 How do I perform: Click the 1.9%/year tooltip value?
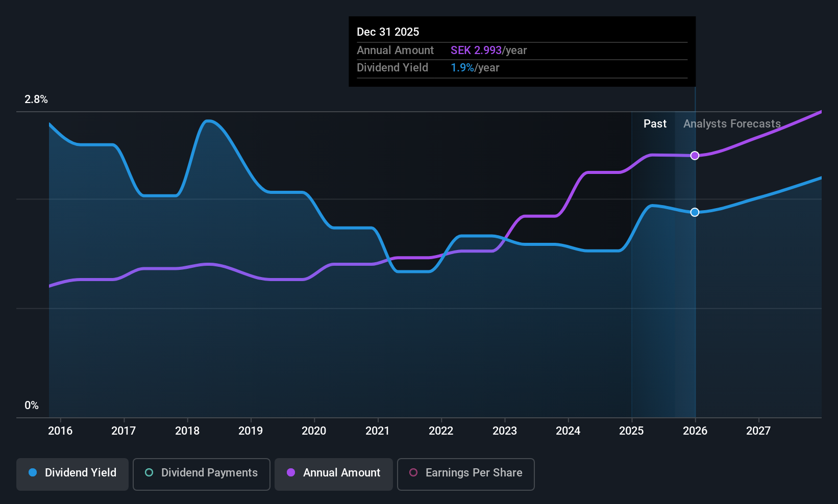(475, 68)
